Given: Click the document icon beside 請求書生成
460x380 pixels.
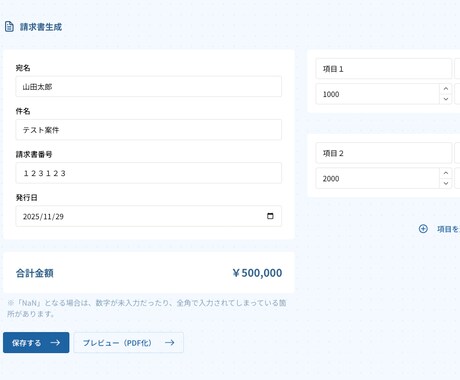Looking at the screenshot, I should 9,27.
